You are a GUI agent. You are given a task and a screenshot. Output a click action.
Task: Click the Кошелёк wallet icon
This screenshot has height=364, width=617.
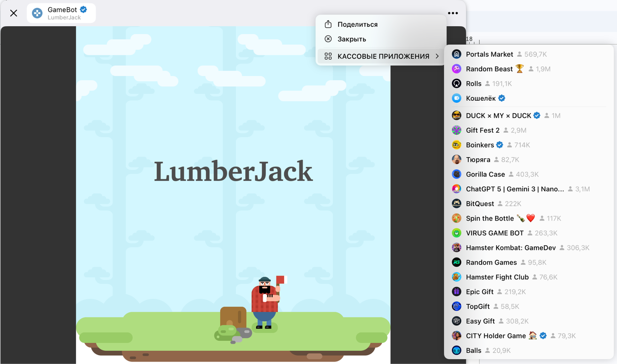(457, 98)
